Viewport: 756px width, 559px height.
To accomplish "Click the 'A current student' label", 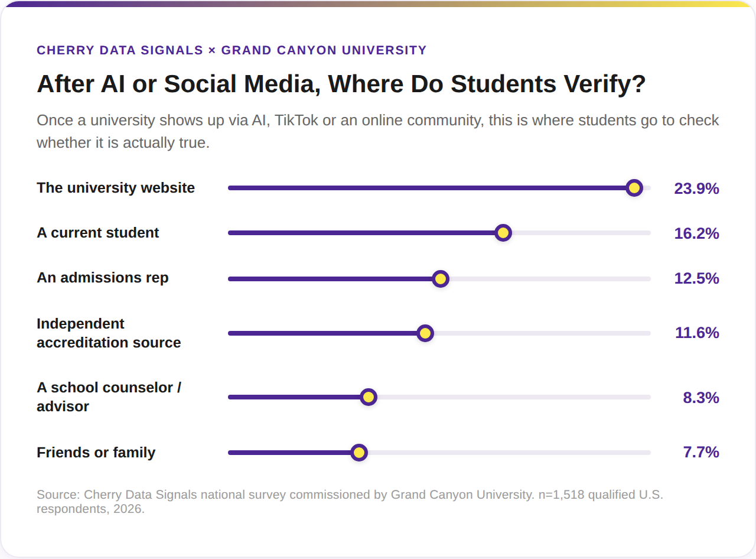I will click(98, 233).
